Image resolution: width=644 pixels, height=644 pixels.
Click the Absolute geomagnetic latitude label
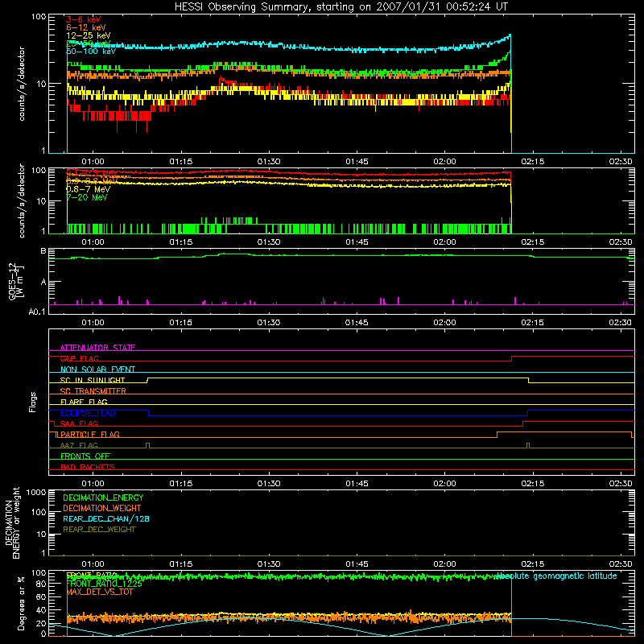click(556, 576)
